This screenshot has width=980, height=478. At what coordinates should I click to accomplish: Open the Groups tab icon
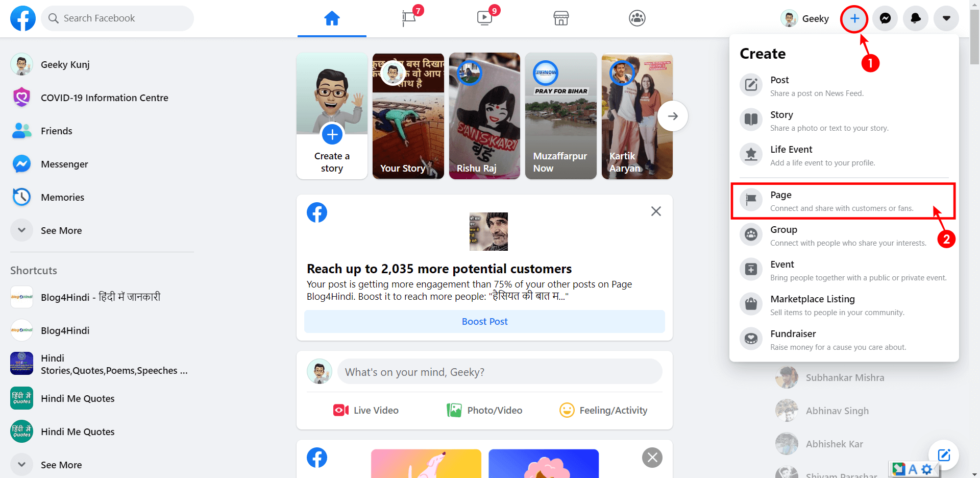pos(637,18)
